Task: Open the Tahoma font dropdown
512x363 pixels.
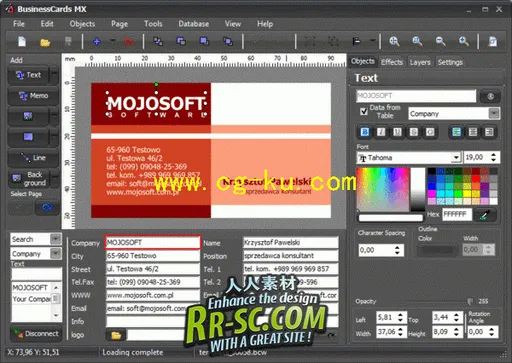Action: (x=456, y=157)
